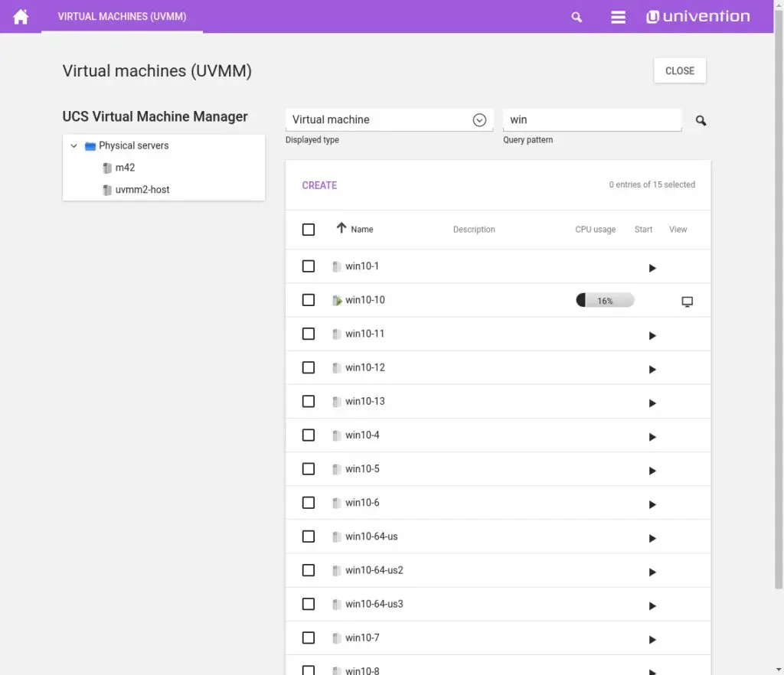Select the win10-11 checkbox

tap(309, 333)
